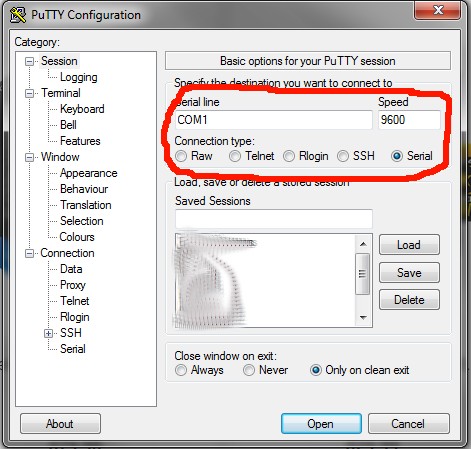Collapse the Connection category node

30,253
